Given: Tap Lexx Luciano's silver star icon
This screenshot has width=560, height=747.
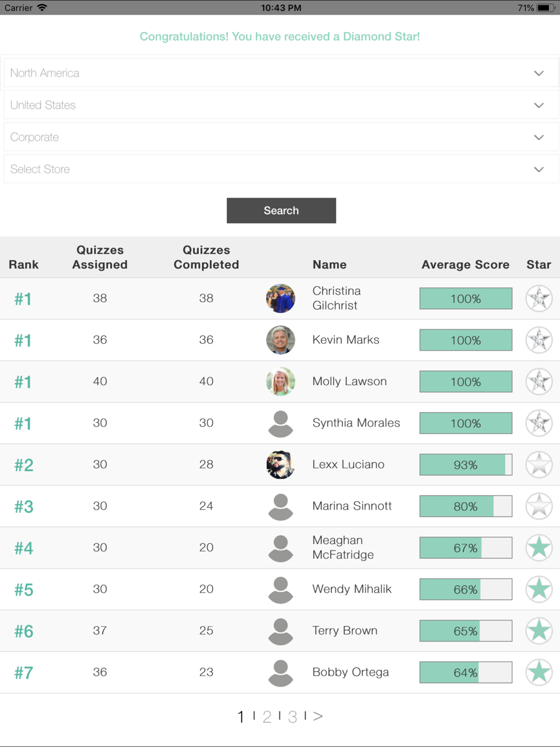Looking at the screenshot, I should point(539,465).
